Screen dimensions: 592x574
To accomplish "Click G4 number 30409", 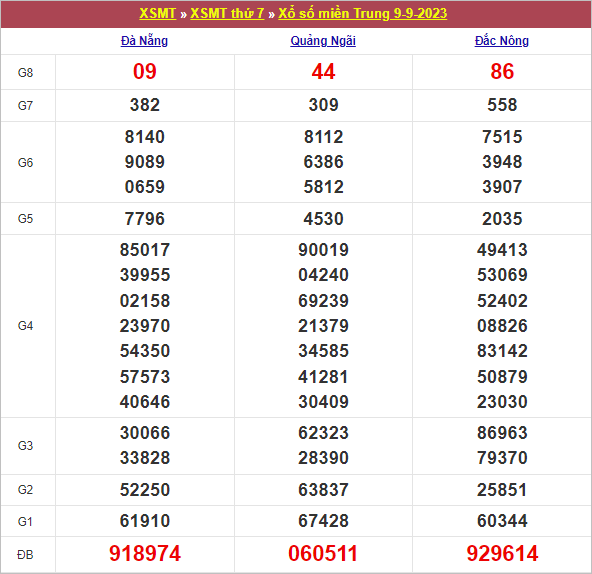I will click(324, 401).
